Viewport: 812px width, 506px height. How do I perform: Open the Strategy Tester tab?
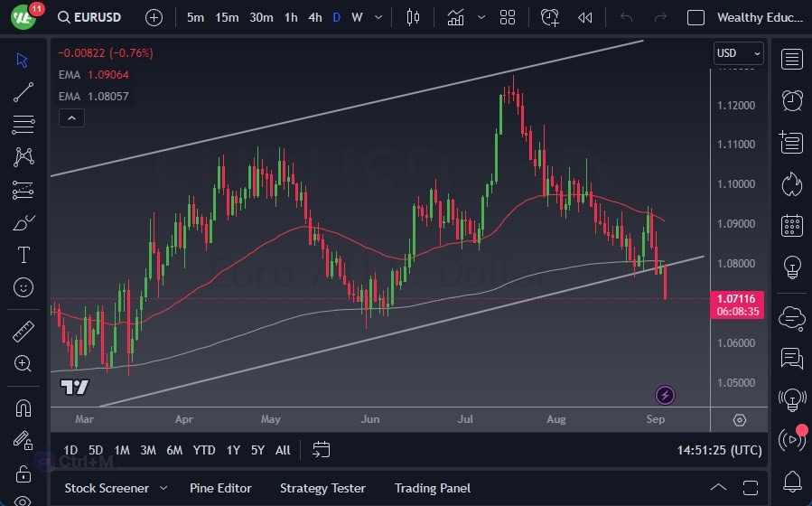click(x=322, y=488)
